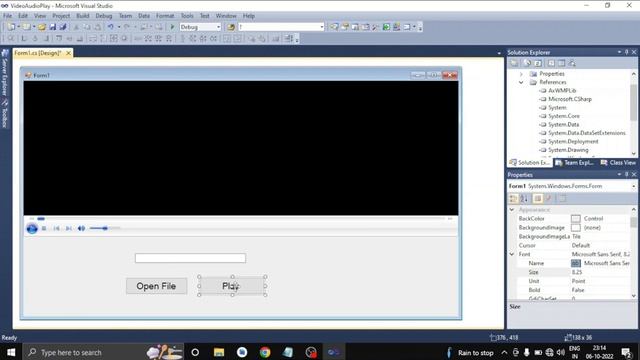Open the Tools menu

coord(187,16)
